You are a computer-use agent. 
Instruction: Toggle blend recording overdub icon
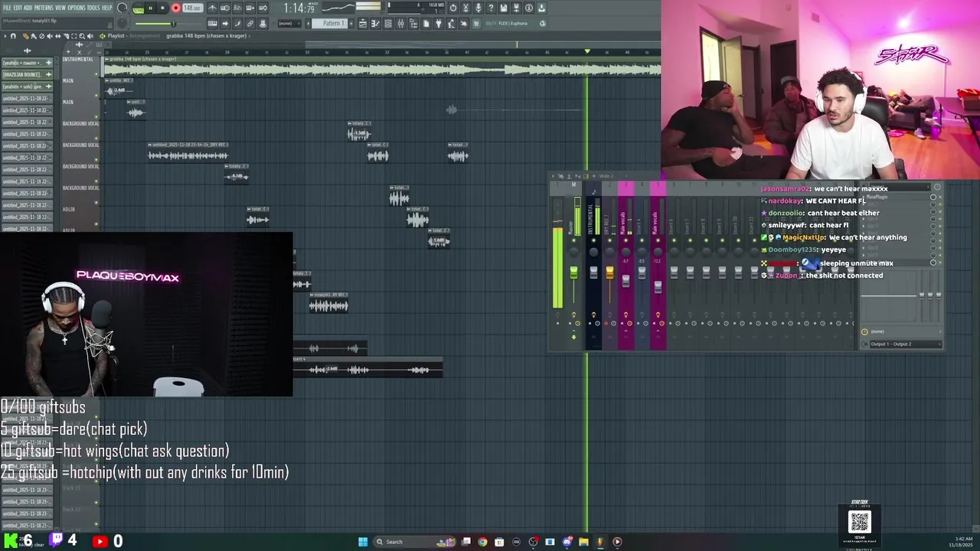250,8
